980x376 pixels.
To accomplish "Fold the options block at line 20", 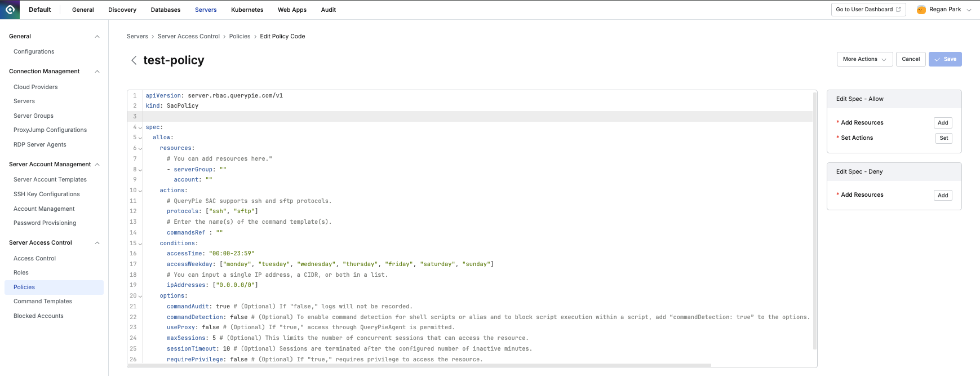I will tap(140, 296).
